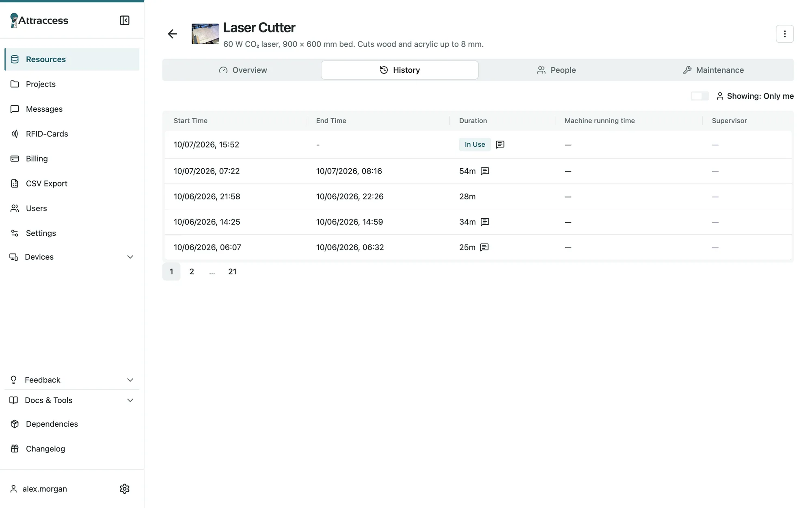
Task: Go to page 2 of history
Action: click(x=192, y=271)
